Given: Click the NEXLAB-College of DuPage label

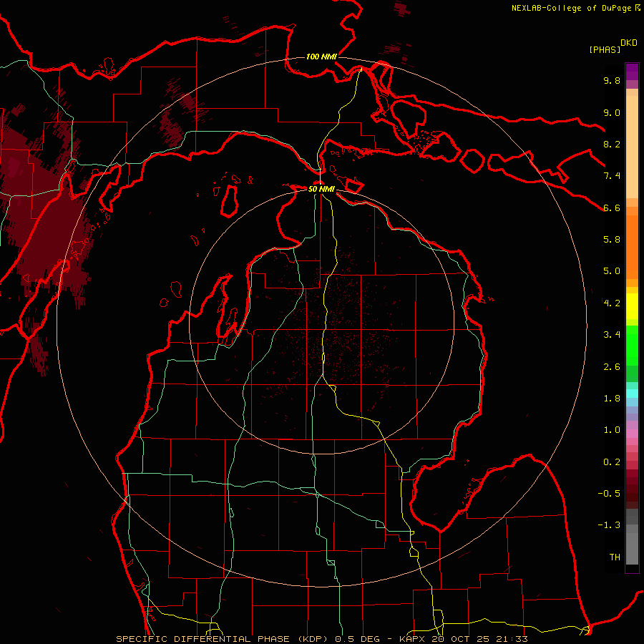Looking at the screenshot, I should [572, 8].
